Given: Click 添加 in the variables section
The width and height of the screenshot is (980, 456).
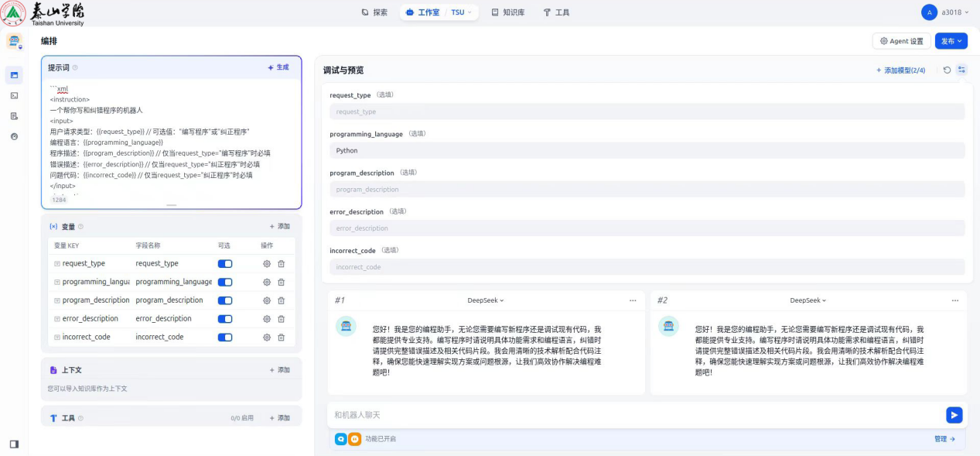Looking at the screenshot, I should point(280,226).
